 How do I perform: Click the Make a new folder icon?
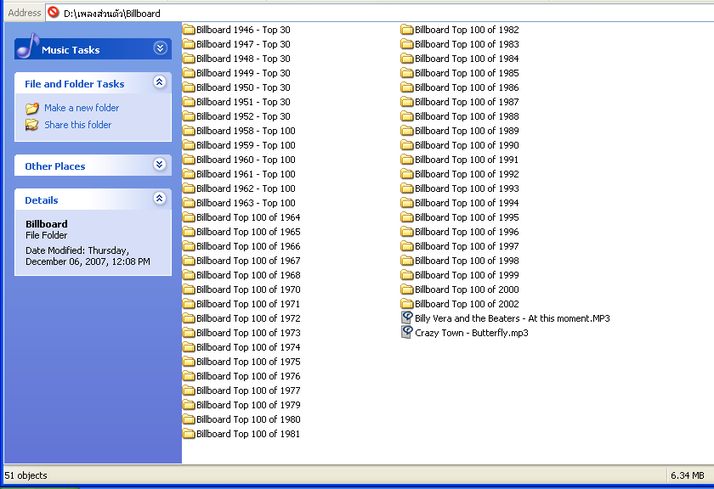pyautogui.click(x=32, y=108)
